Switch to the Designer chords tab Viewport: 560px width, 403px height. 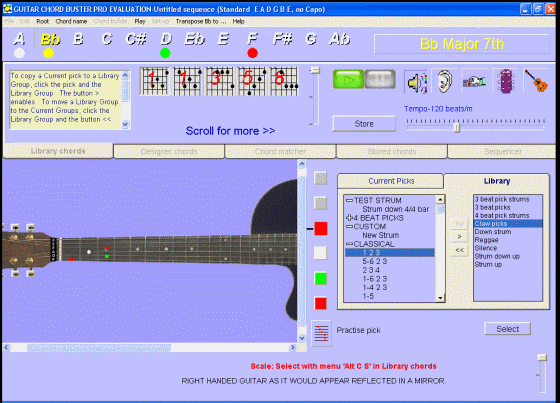169,151
